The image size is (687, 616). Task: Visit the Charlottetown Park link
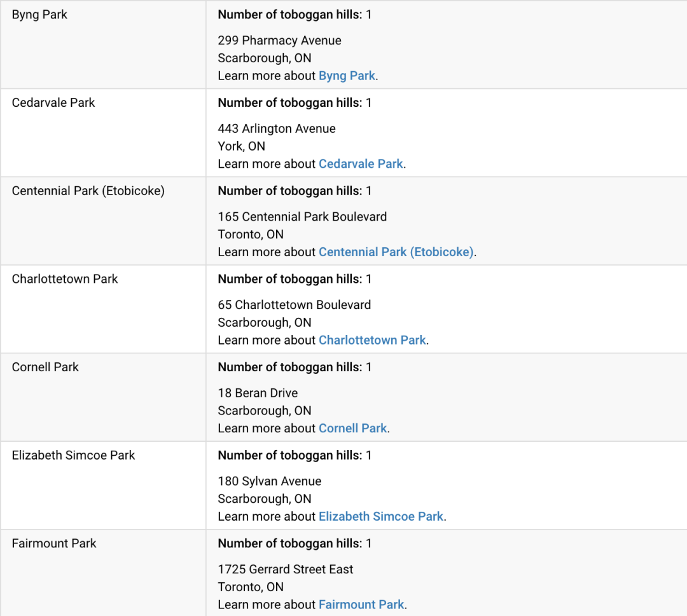[x=372, y=340]
